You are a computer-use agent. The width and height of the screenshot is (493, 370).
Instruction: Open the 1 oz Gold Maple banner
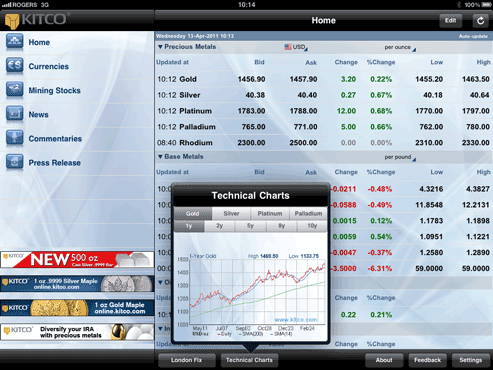pyautogui.click(x=77, y=308)
